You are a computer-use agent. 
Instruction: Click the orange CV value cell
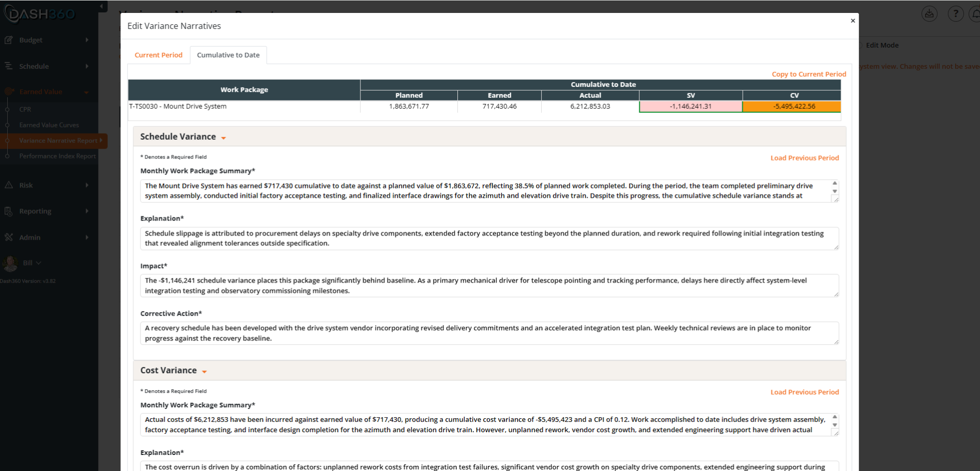(792, 107)
